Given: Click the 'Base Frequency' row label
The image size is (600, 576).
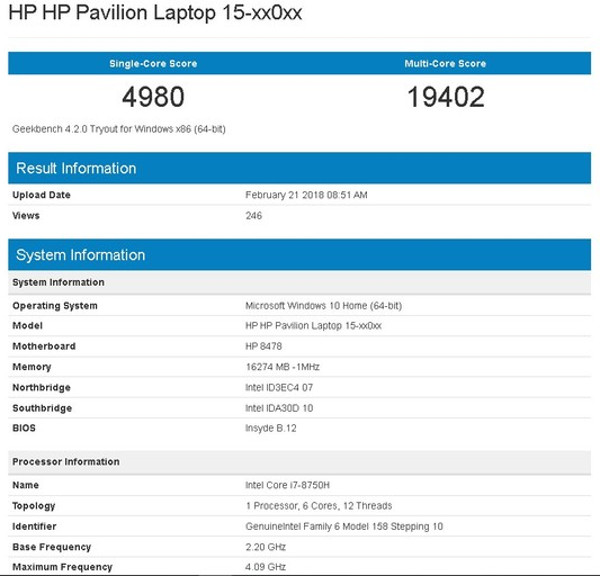Looking at the screenshot, I should 52,547.
